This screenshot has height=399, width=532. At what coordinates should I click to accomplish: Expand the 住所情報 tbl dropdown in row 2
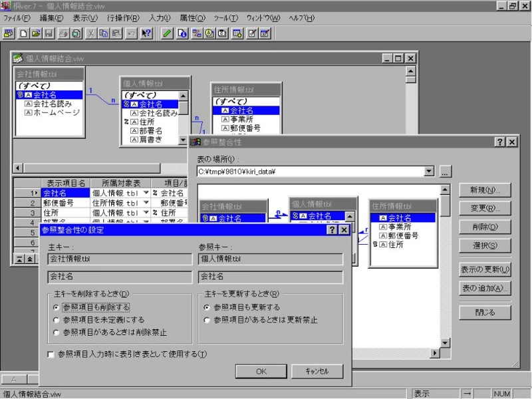[x=146, y=203]
